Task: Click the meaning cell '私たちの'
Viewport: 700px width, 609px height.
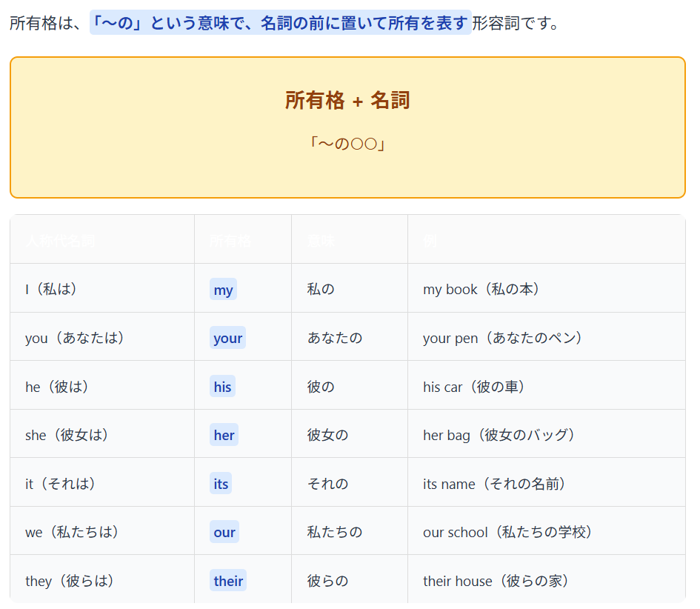Action: tap(335, 532)
